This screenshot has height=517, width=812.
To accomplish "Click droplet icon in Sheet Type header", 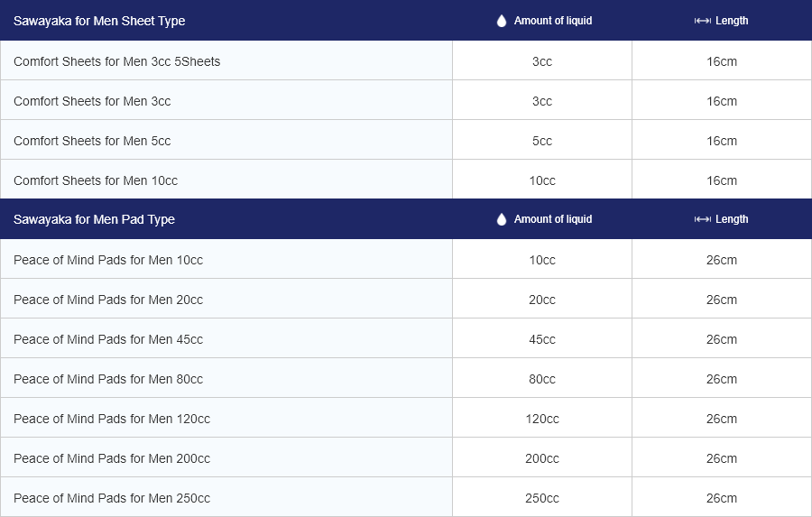I will tap(502, 21).
